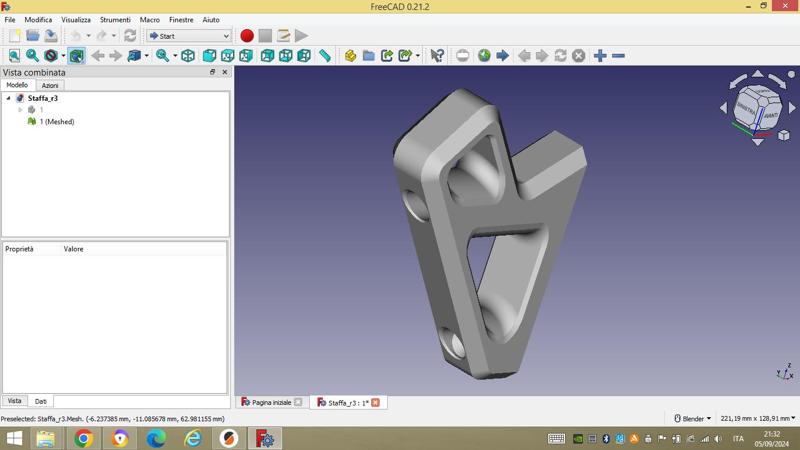Open the Macros dialog notepad icon

pyautogui.click(x=284, y=36)
